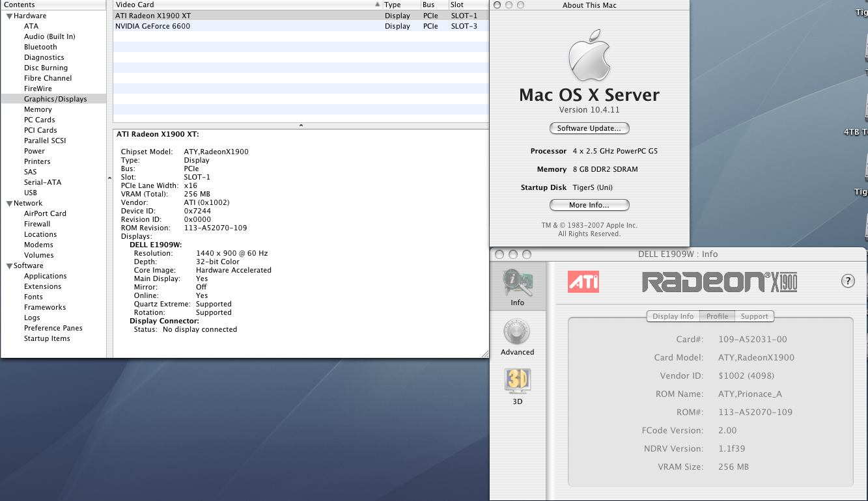Select Memory in the Contents list
868x501 pixels.
38,109
